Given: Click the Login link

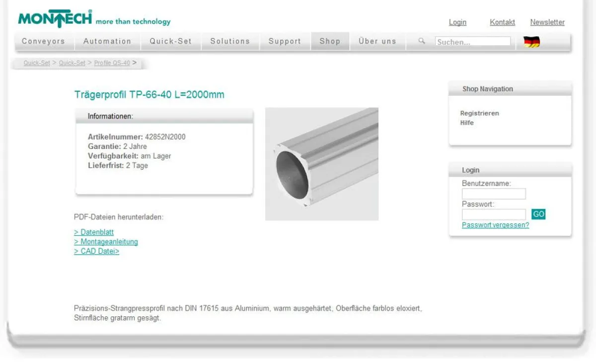Looking at the screenshot, I should point(457,22).
